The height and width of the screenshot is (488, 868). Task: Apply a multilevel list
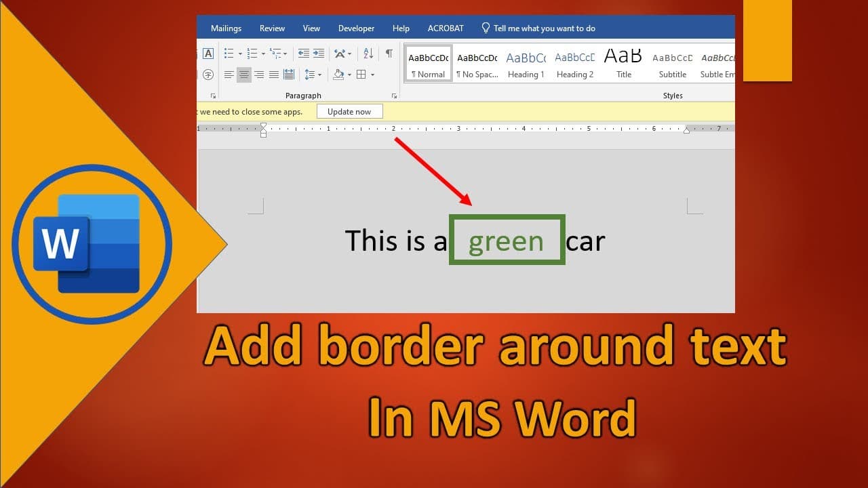click(275, 53)
